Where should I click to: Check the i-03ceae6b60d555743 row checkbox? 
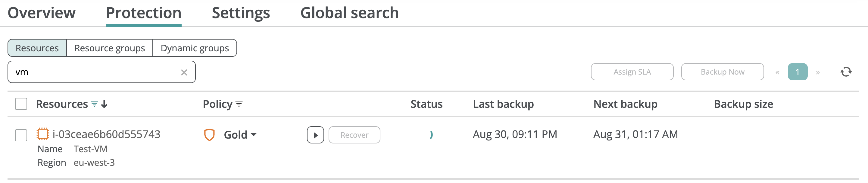click(x=21, y=135)
